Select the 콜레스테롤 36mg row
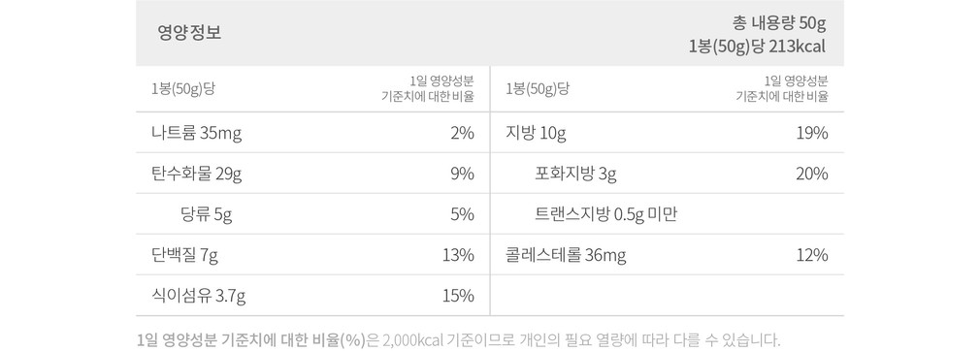 (667, 255)
